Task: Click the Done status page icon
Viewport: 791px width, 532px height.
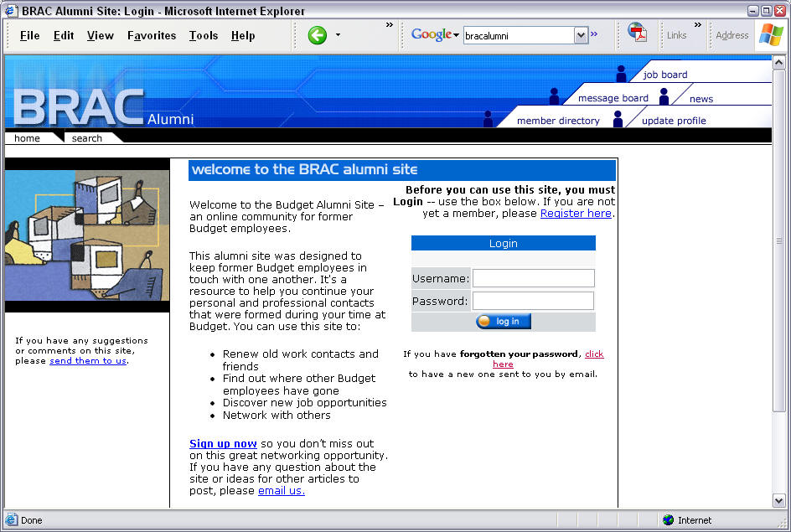Action: [x=12, y=520]
